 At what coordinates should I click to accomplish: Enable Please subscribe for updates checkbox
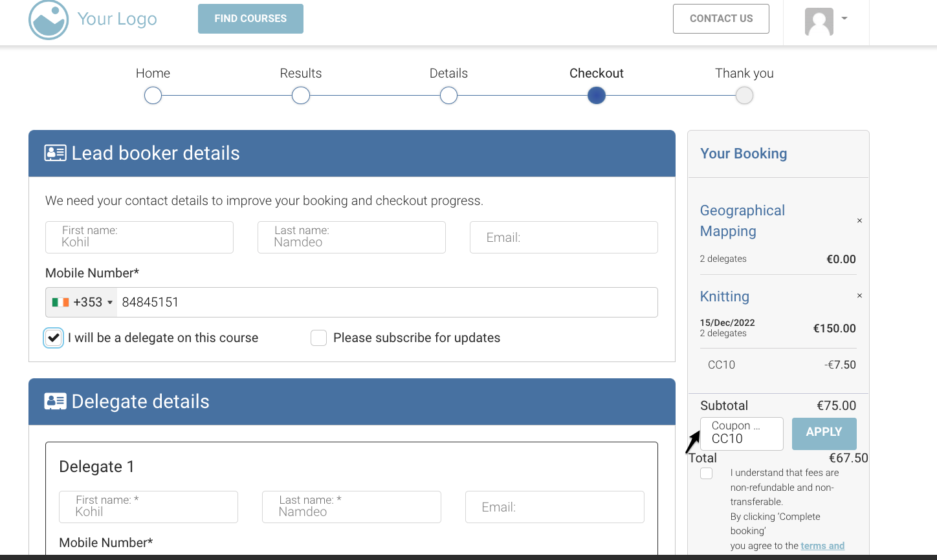coord(318,338)
